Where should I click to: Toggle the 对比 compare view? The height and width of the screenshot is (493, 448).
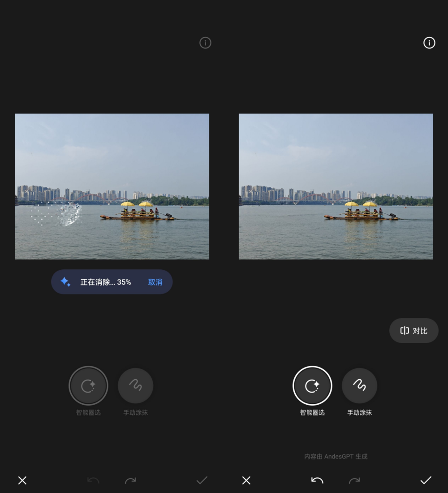coord(414,330)
